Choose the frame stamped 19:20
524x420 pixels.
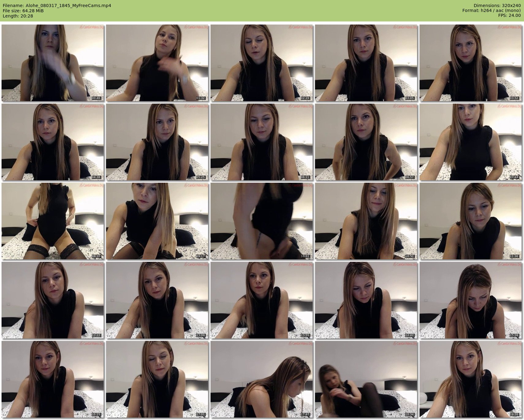point(471,379)
